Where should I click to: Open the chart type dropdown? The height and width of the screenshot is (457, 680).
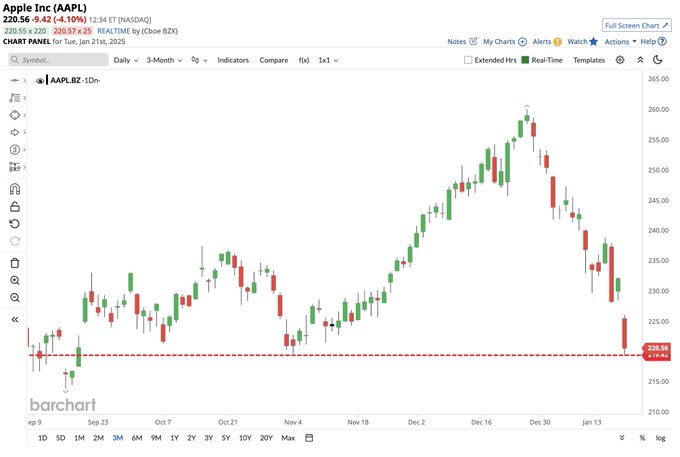click(199, 60)
